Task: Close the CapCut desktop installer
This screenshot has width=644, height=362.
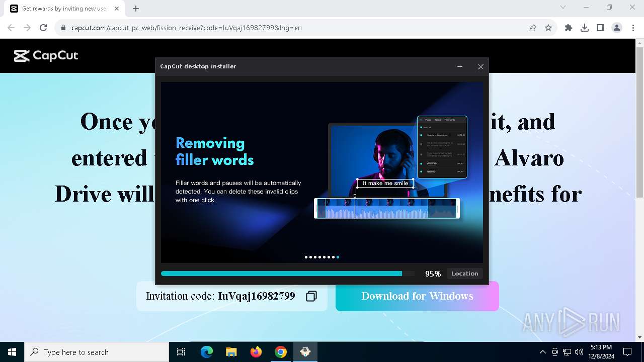Action: [x=480, y=66]
